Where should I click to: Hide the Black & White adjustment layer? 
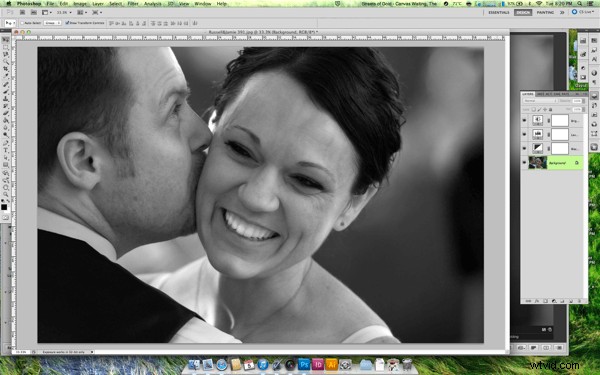(x=524, y=148)
